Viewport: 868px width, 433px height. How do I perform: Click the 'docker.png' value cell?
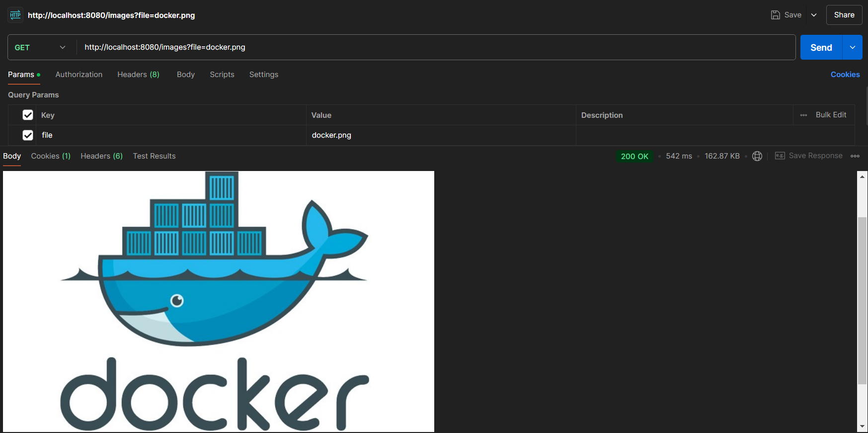pyautogui.click(x=441, y=135)
